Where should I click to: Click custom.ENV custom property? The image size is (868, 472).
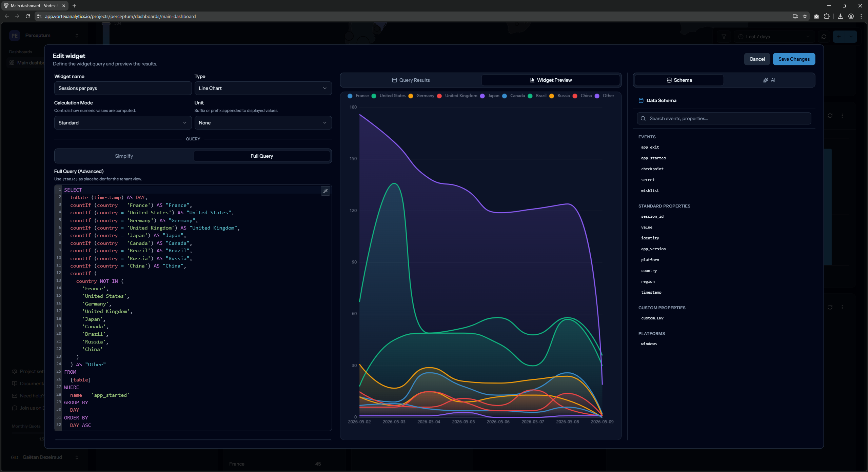(x=652, y=318)
